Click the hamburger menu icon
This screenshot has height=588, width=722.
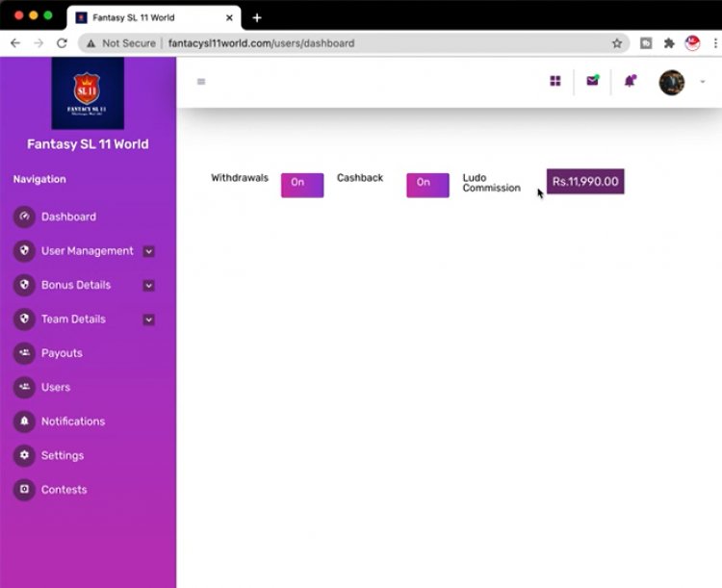[x=201, y=82]
